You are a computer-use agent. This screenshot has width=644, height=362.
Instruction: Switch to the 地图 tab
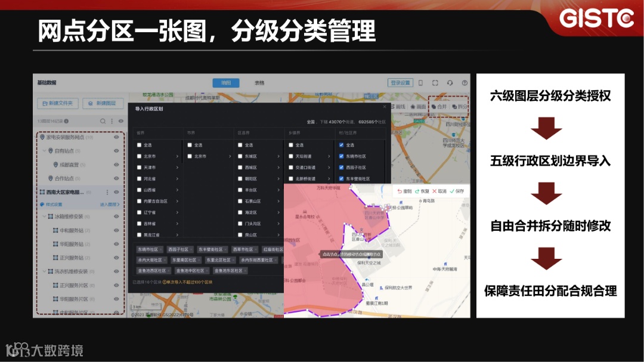(x=226, y=82)
